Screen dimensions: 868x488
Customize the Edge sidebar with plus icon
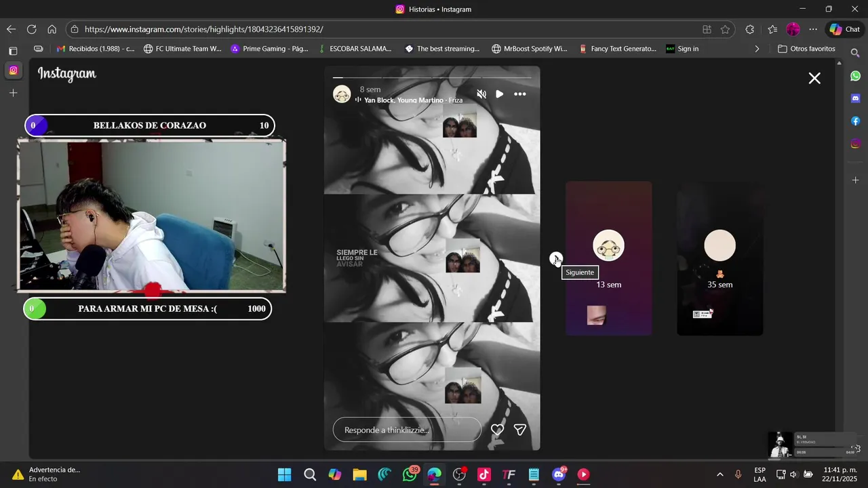coord(855,180)
